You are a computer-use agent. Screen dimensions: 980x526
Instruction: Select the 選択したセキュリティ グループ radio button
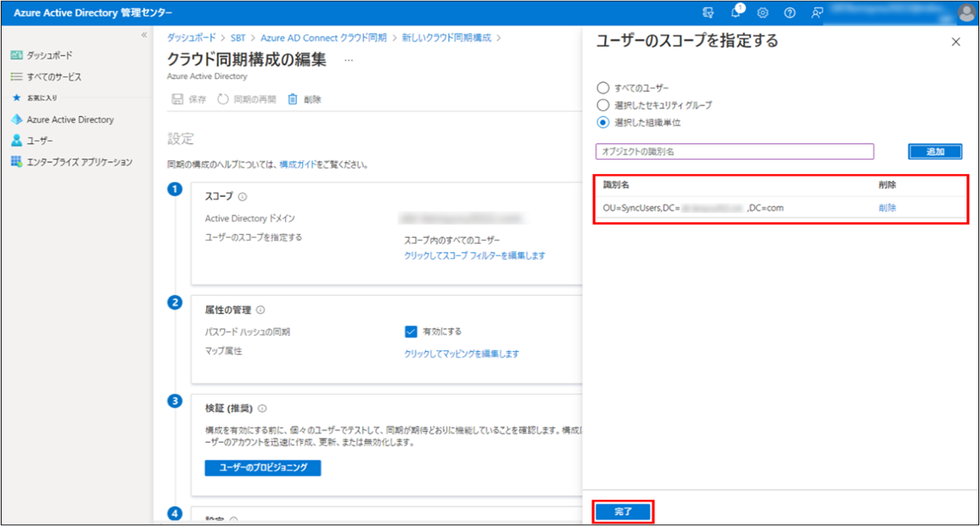coord(602,105)
